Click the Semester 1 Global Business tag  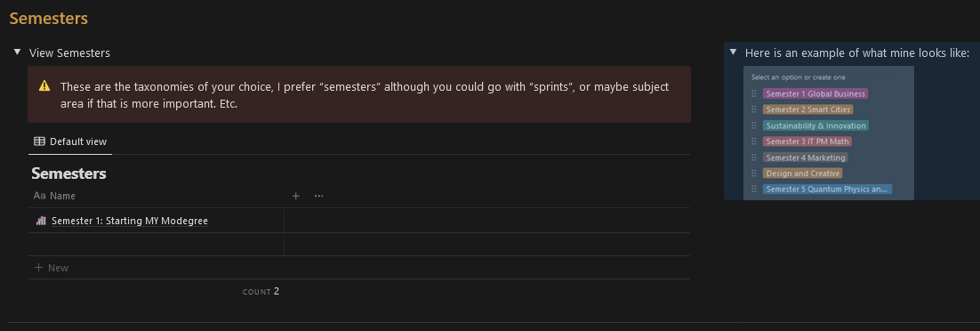[x=815, y=93]
